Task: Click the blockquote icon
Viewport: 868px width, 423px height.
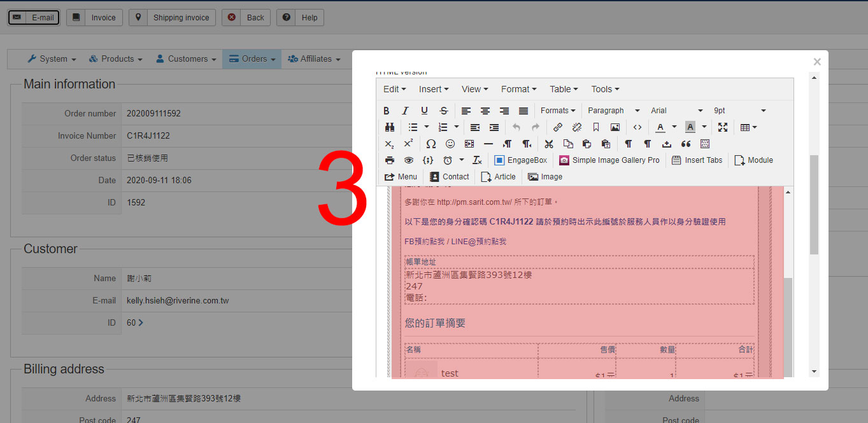Action: [x=686, y=144]
